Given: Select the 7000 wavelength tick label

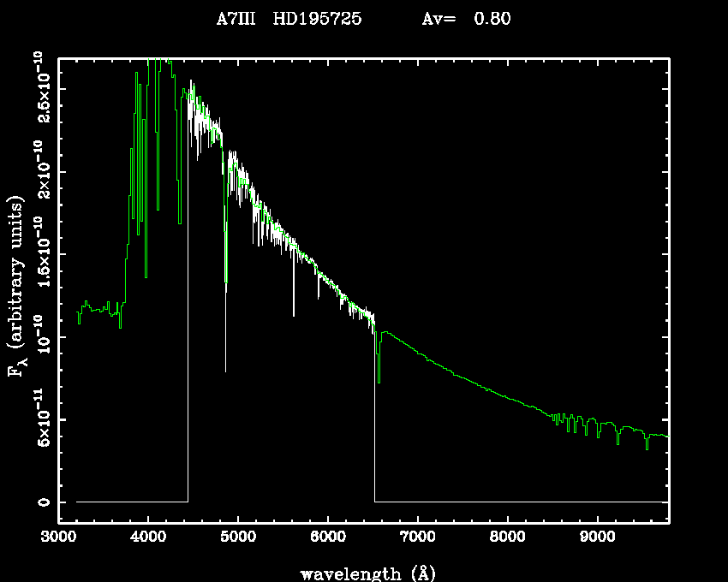Looking at the screenshot, I should tap(418, 539).
